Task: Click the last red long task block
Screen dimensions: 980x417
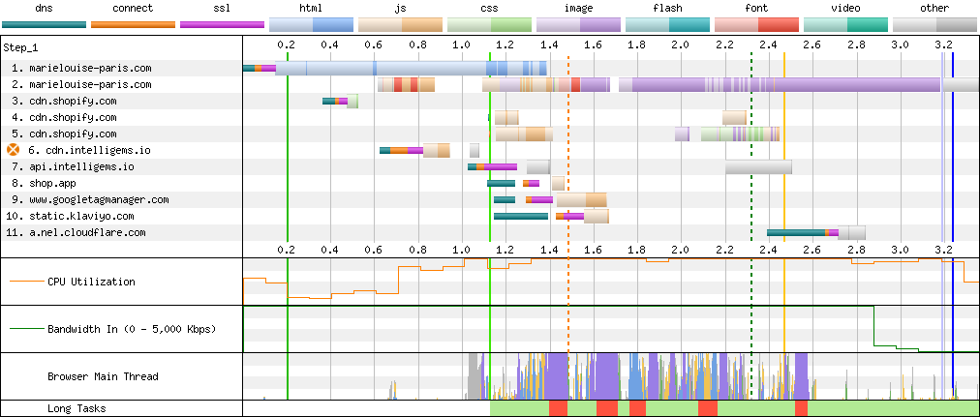Action: [801, 409]
